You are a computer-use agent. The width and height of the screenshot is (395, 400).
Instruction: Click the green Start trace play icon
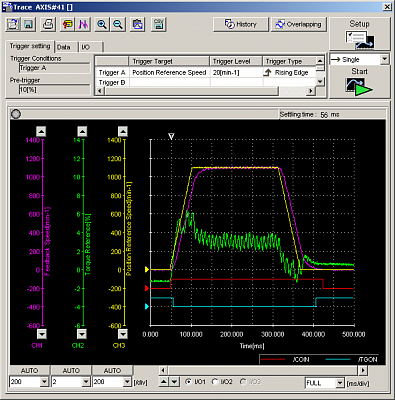click(359, 87)
